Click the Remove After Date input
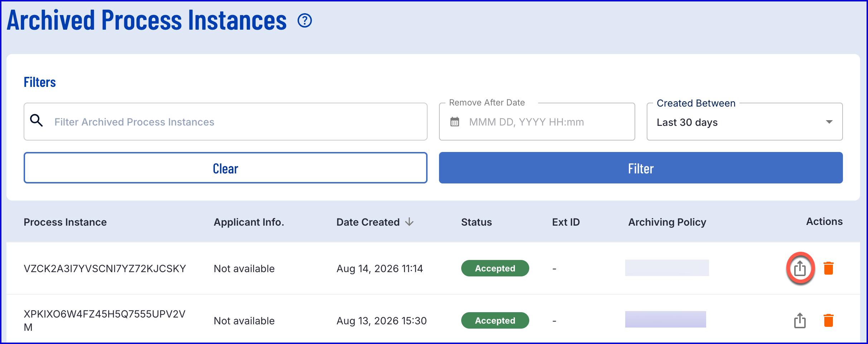Viewport: 868px width, 344px height. [537, 122]
